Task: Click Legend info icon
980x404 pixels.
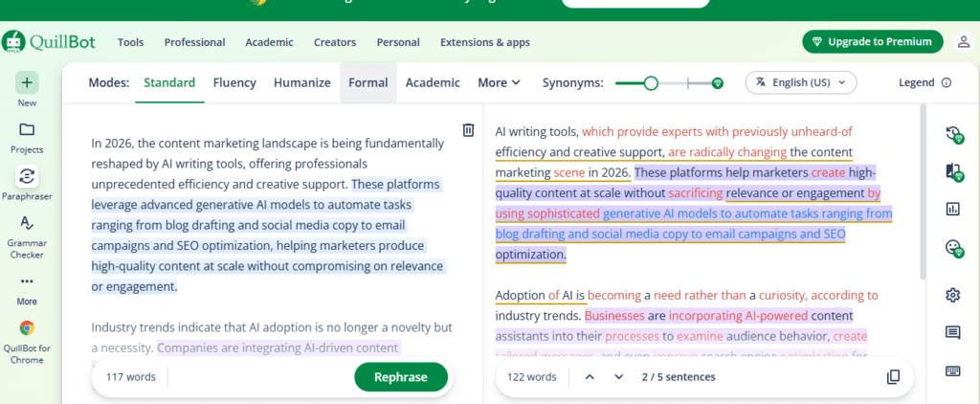Action: 947,82
